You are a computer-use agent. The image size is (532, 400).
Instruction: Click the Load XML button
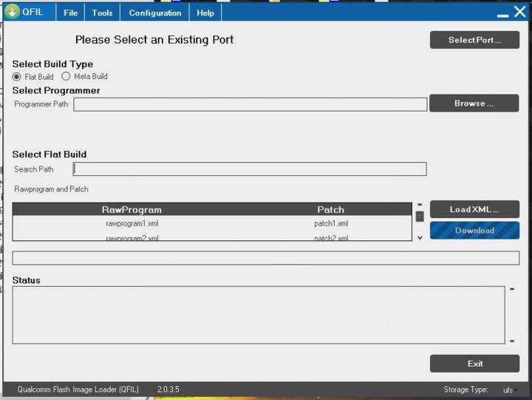474,209
